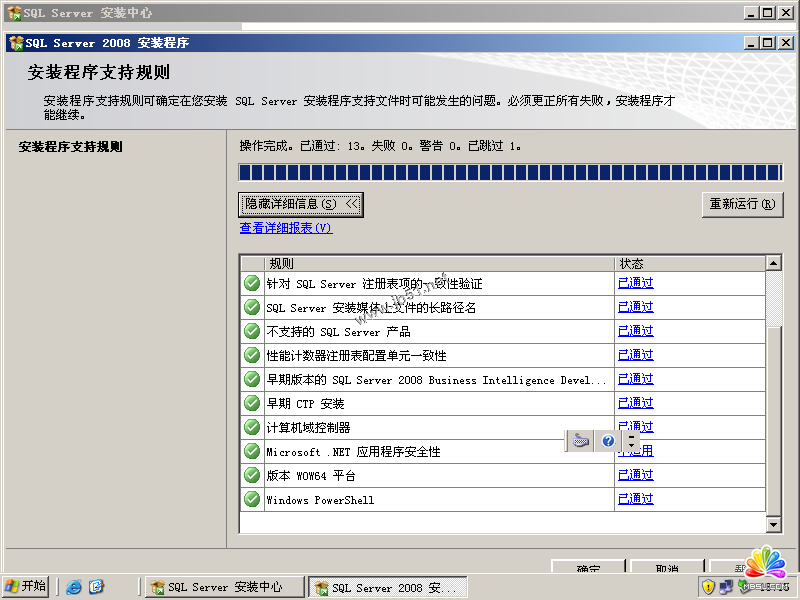800x600 pixels.
Task: Open language bar options dropdown arrow
Action: click(x=631, y=445)
